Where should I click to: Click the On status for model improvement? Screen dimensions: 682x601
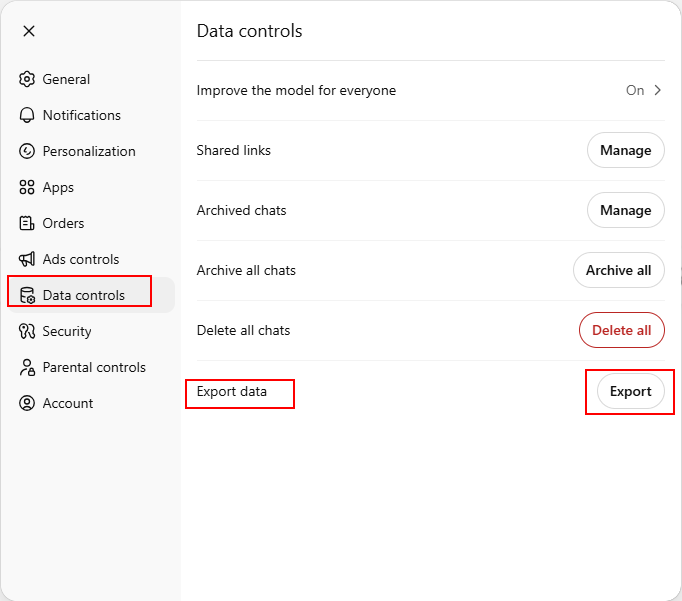click(635, 90)
